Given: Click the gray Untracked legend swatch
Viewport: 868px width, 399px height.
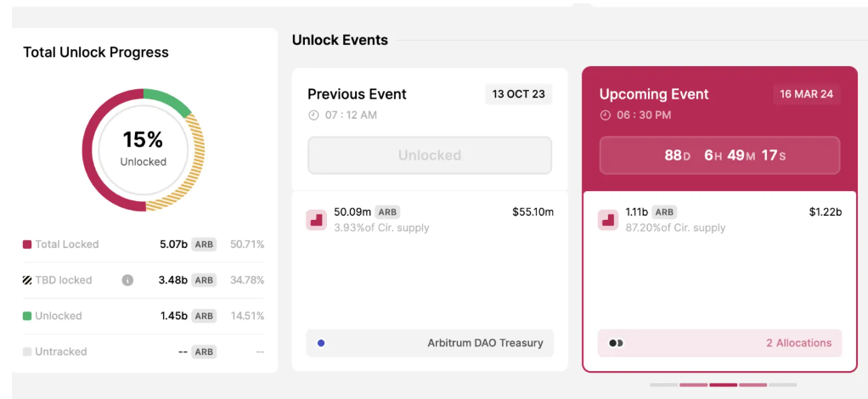Looking at the screenshot, I should (x=27, y=351).
